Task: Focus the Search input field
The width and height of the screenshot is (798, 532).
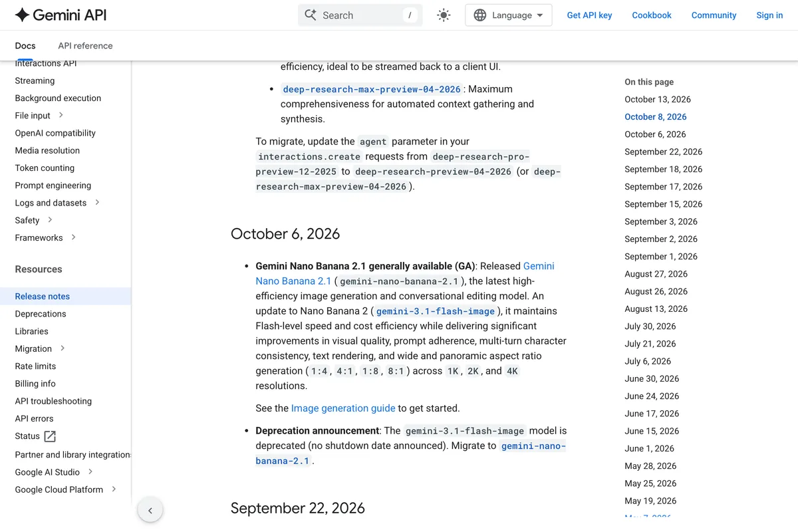Action: [360, 15]
